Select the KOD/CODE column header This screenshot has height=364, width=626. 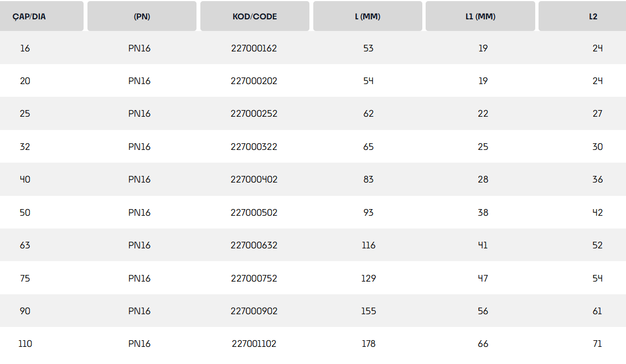coord(255,17)
